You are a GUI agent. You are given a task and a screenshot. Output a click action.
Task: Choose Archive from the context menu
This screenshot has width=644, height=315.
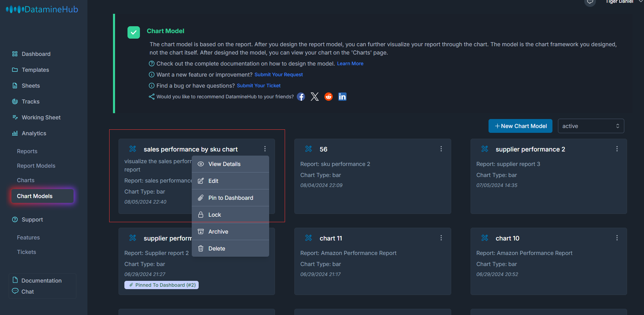click(x=230, y=232)
